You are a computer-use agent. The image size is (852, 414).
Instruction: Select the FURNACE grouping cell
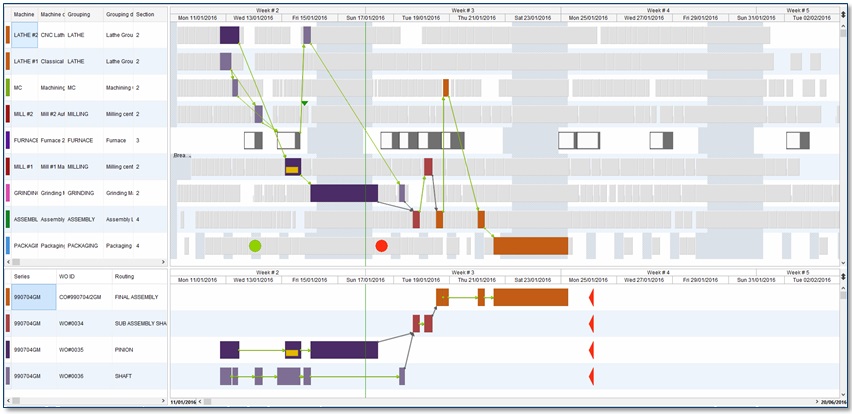point(84,140)
